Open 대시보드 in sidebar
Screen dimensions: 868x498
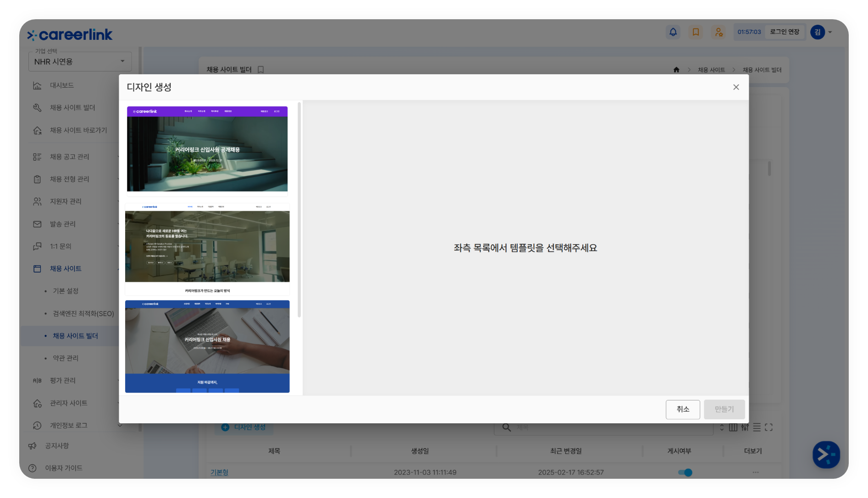pos(61,85)
